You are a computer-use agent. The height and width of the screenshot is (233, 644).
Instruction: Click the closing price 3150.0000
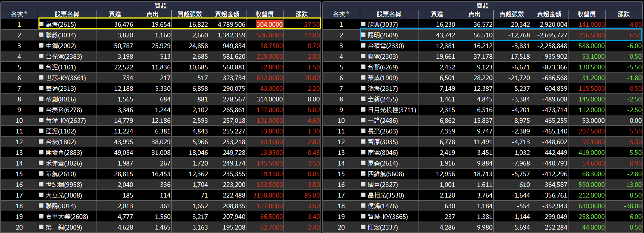[x=268, y=195]
